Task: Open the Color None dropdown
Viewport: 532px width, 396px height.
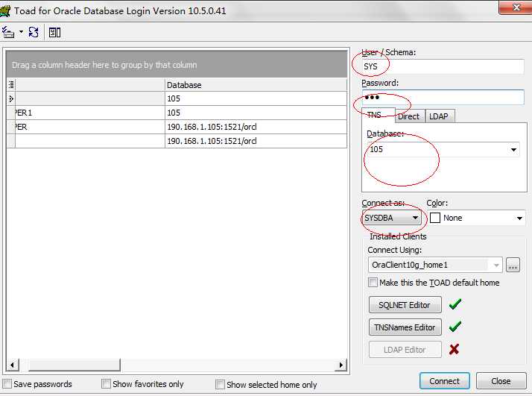Action: pos(519,218)
